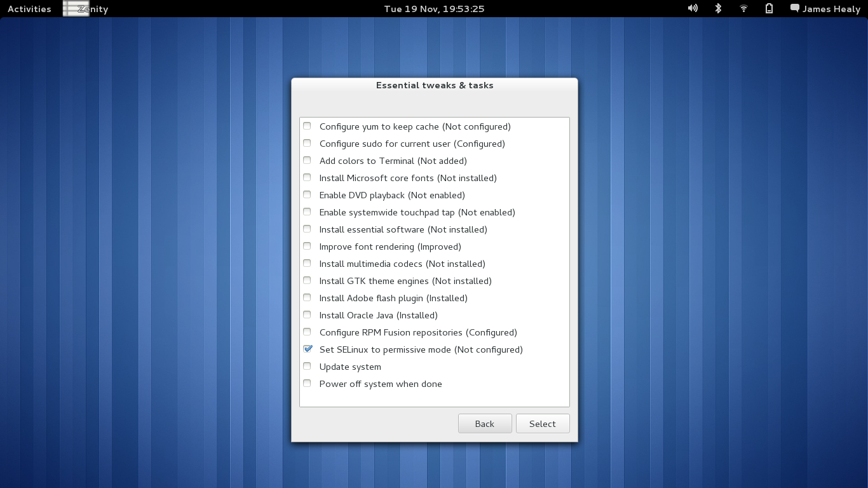Open the Activities overview

click(29, 9)
